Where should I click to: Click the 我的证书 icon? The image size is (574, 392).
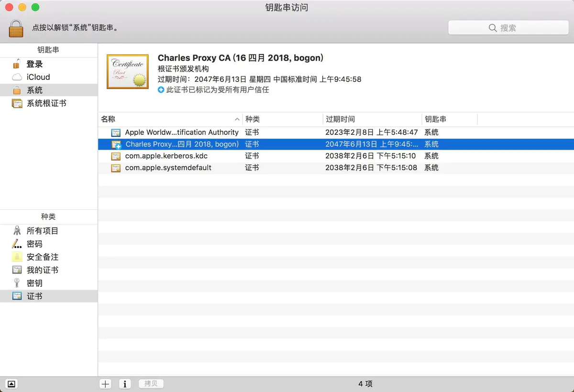[17, 270]
